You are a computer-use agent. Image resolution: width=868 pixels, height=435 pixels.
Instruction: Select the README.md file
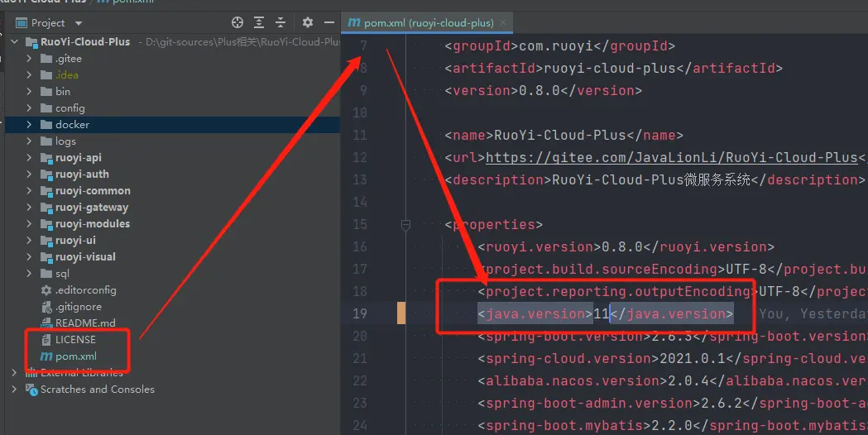click(85, 323)
